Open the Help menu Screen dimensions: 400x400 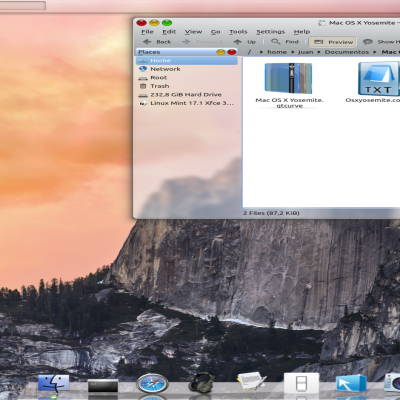(x=302, y=32)
